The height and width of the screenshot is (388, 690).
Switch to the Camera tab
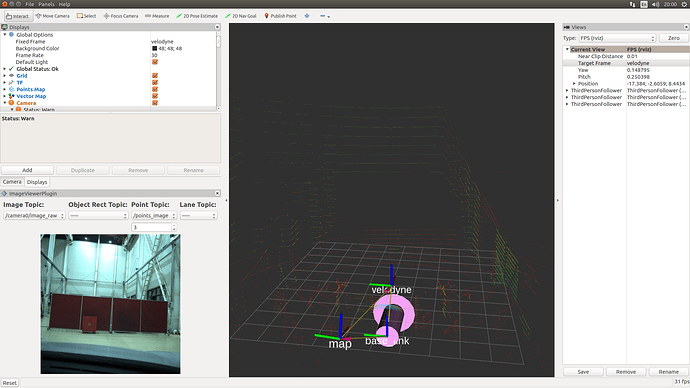(12, 182)
